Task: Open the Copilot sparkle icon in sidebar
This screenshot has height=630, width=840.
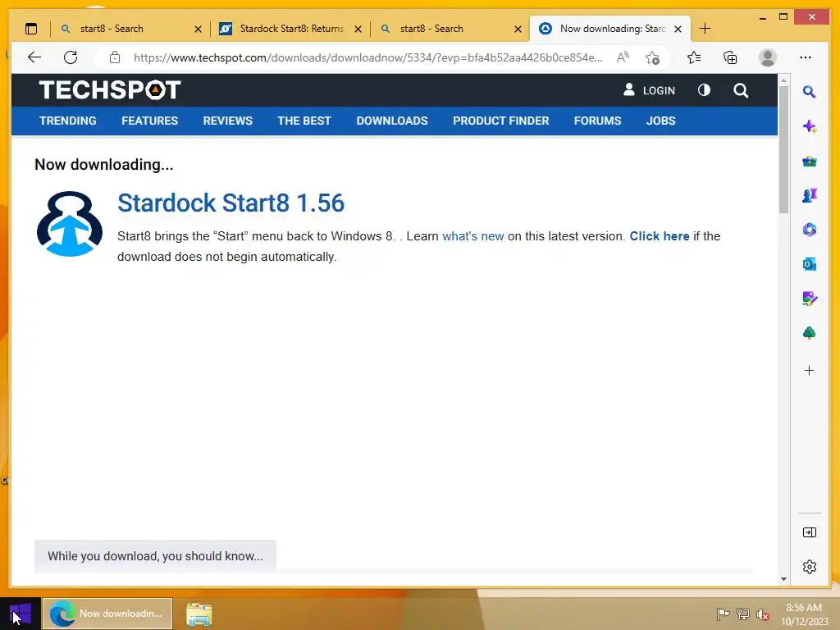Action: pyautogui.click(x=810, y=126)
